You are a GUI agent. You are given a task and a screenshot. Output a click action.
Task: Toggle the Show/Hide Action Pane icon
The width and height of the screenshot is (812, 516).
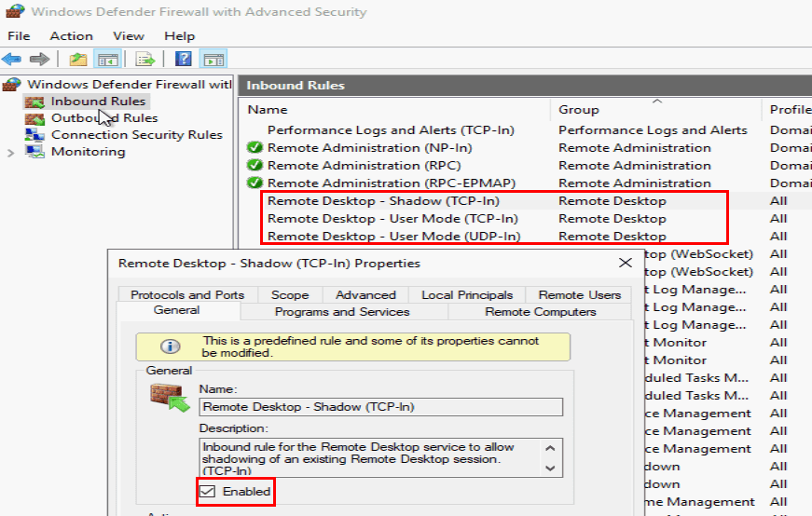pos(213,60)
